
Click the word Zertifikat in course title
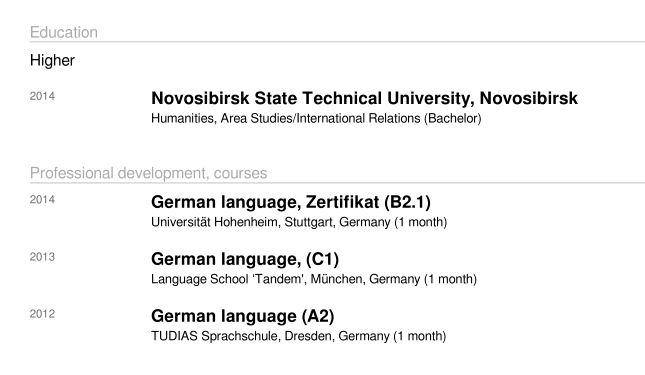point(342,202)
